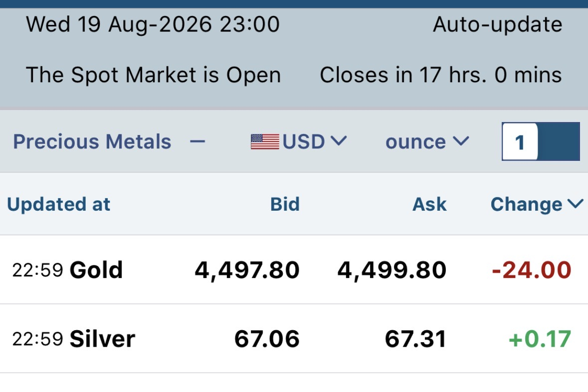This screenshot has height=392, width=588.
Task: Click the US flag icon
Action: [265, 142]
